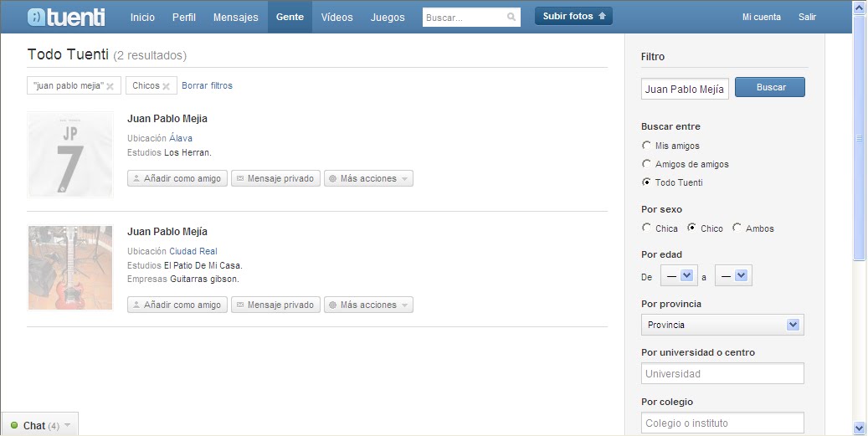The height and width of the screenshot is (436, 868).
Task: Open the red guitar profile picture
Action: click(x=70, y=267)
